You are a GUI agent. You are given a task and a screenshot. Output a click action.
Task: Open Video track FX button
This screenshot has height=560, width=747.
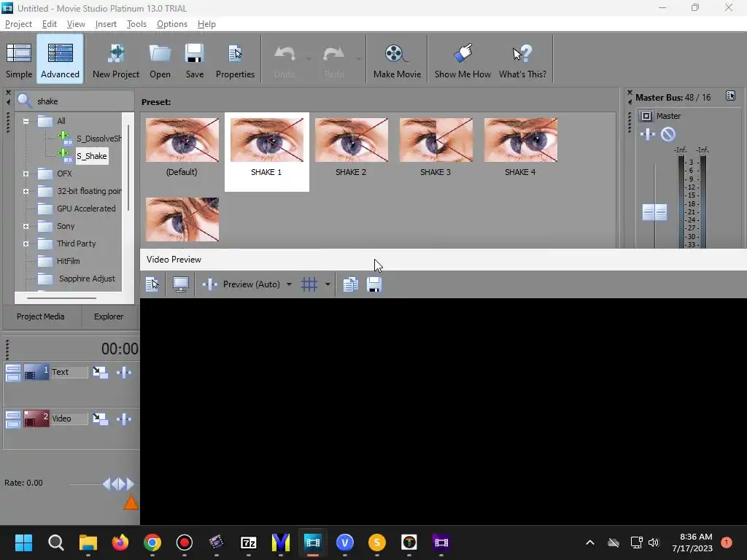click(x=124, y=419)
